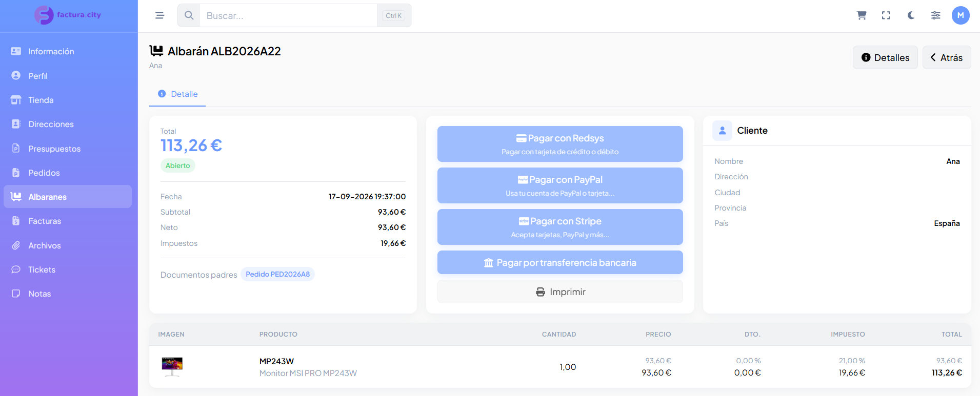Click the Impuestos value 19,66 €
Image resolution: width=980 pixels, height=396 pixels.
pyautogui.click(x=393, y=243)
